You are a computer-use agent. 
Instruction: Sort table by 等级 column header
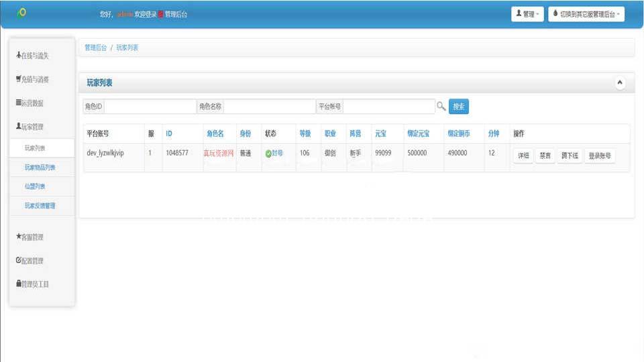pyautogui.click(x=305, y=133)
